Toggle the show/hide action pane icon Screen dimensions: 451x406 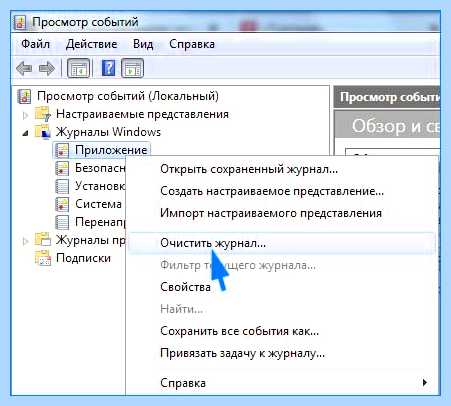pos(132,68)
